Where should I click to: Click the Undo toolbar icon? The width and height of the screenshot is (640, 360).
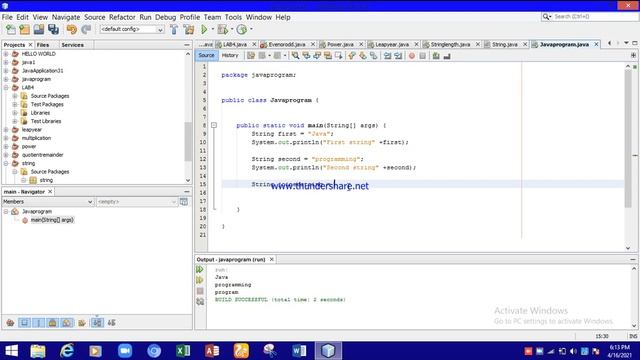tap(72, 29)
